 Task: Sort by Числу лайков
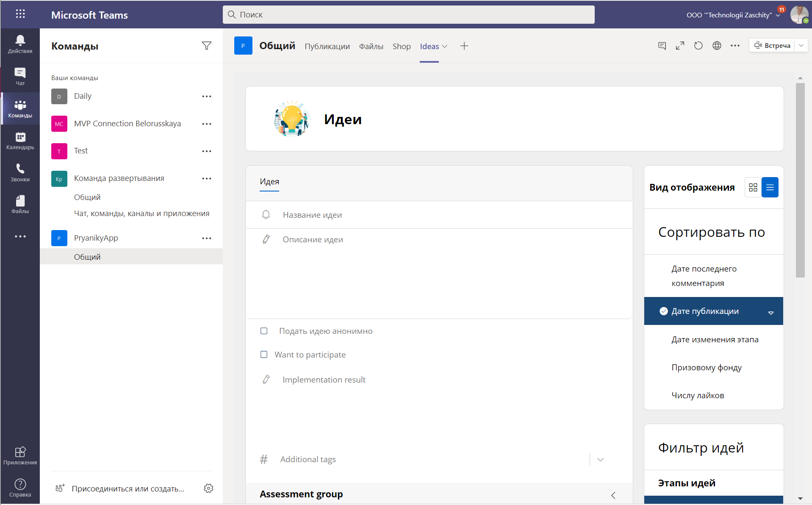coord(714,395)
